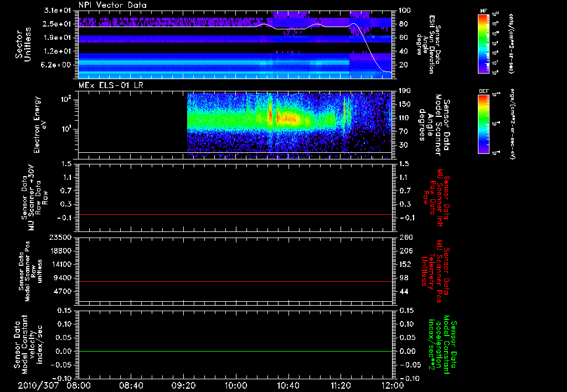This screenshot has height=392, width=567.
Task: Click the 'Sector Unitless' axis label
Action: pos(23,44)
